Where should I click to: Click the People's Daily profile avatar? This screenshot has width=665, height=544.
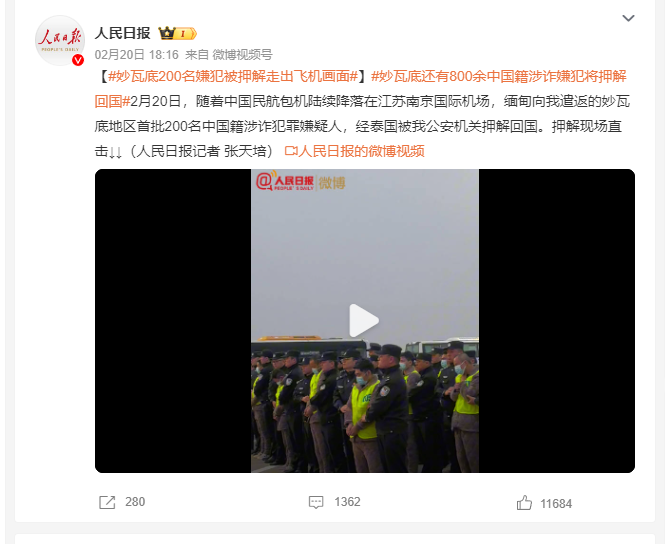point(60,41)
